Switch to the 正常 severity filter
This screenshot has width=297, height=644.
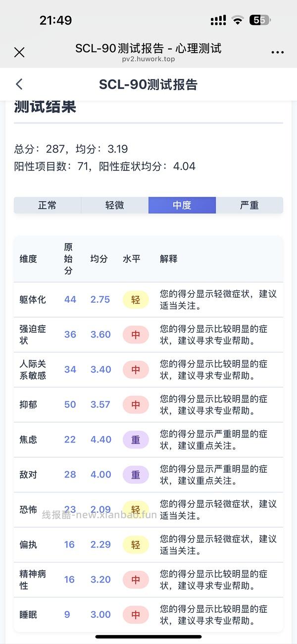[48, 205]
